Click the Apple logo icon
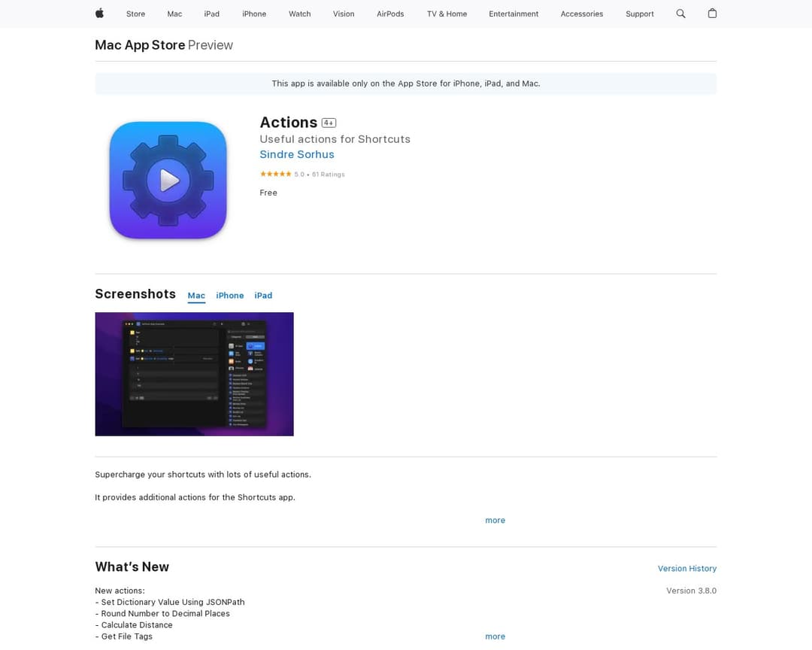 tap(99, 14)
